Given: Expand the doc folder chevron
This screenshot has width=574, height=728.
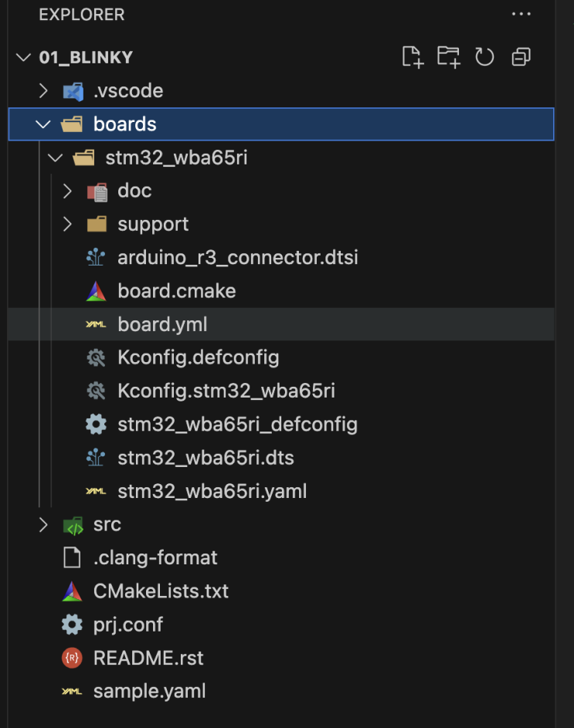Looking at the screenshot, I should point(68,191).
